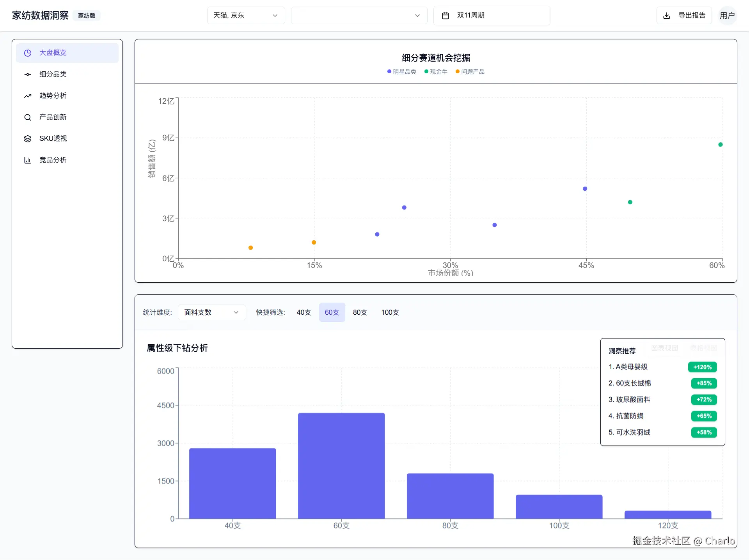
Task: Open the 天猫, 京东 platform dropdown
Action: [x=246, y=16]
